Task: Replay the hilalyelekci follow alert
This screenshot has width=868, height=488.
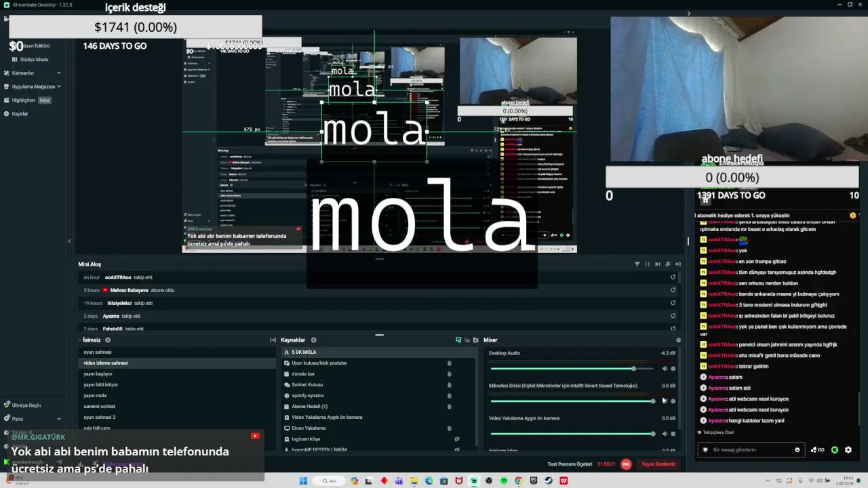Action: [673, 303]
